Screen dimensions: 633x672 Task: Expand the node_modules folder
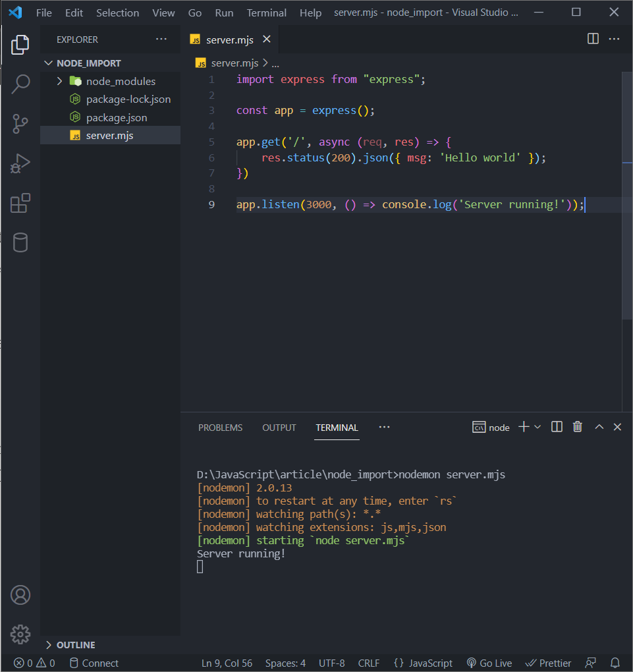(59, 80)
